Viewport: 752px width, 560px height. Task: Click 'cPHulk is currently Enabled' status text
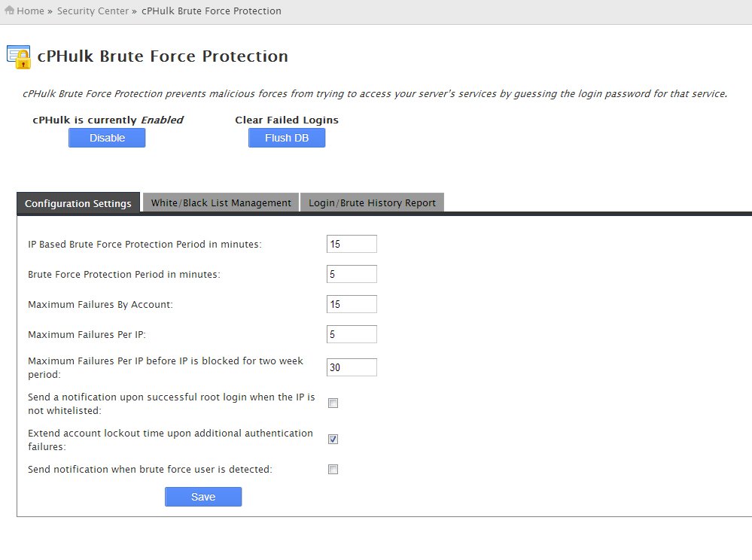tap(108, 120)
